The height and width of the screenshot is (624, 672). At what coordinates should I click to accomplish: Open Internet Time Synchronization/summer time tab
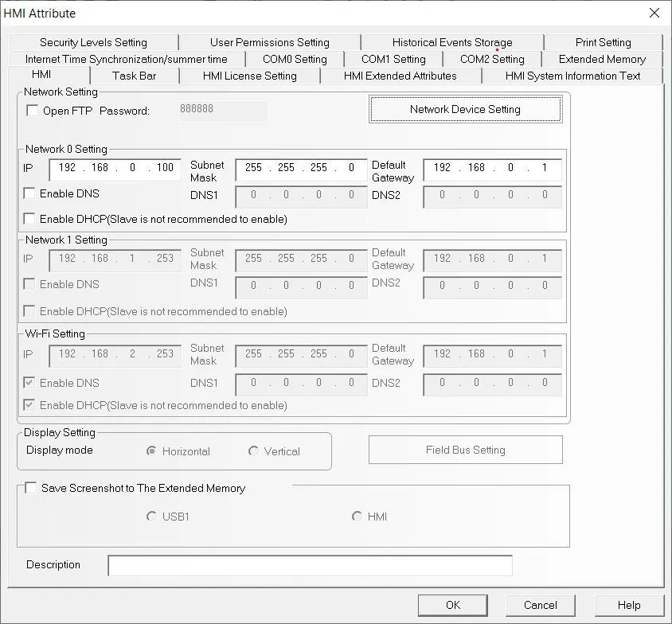tap(127, 59)
